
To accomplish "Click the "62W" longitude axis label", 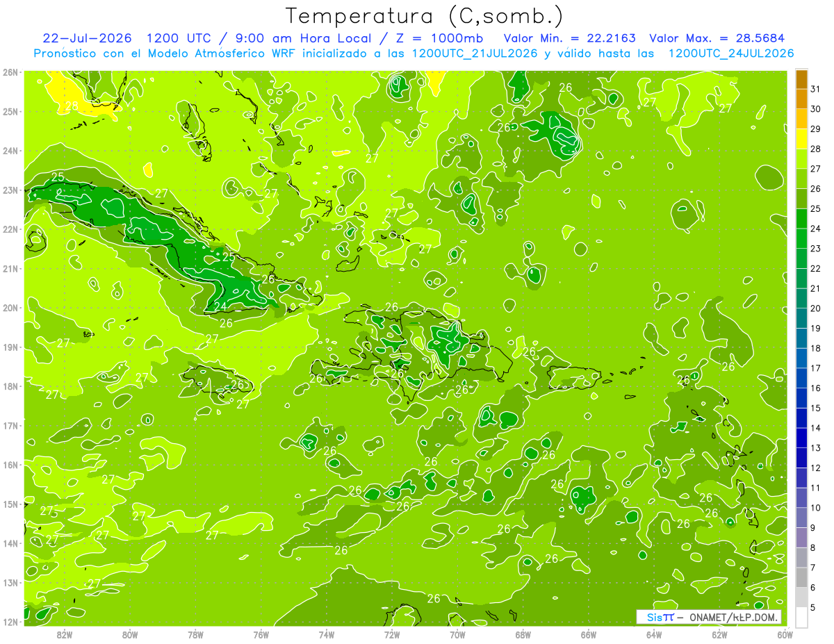I will [719, 634].
